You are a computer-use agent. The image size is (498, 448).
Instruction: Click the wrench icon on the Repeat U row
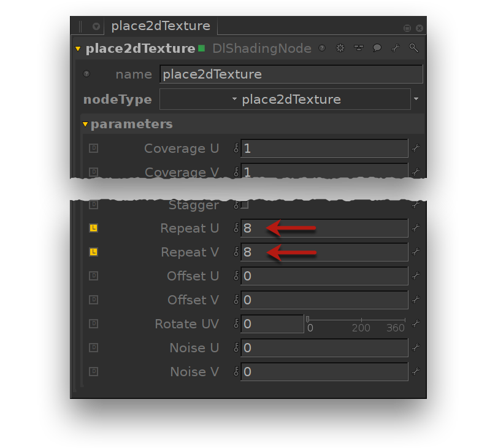click(416, 228)
